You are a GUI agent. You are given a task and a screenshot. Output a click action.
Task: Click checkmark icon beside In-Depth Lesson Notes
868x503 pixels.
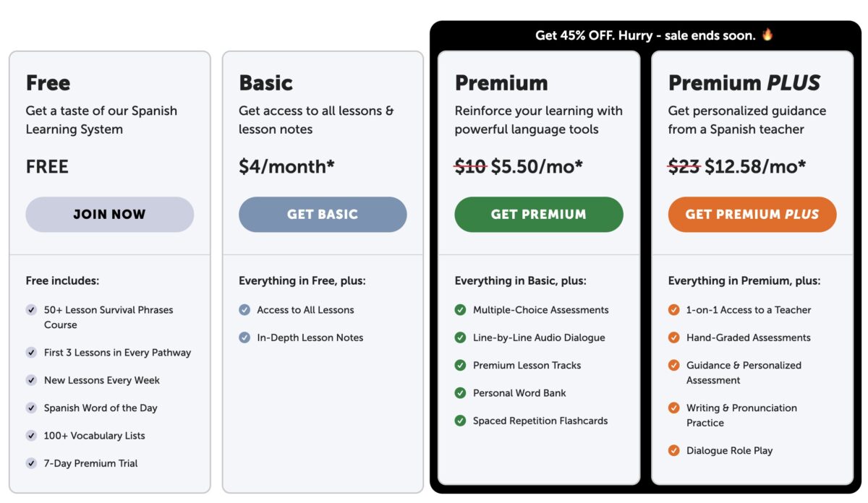pos(244,338)
